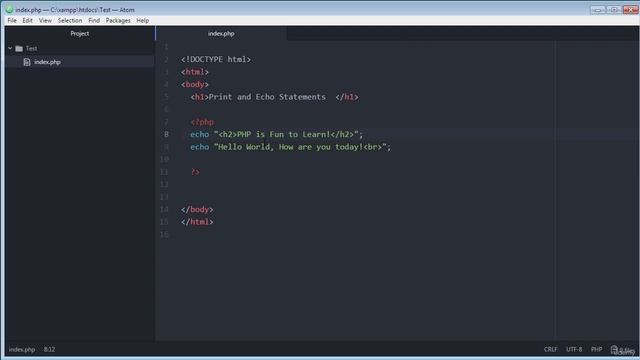The height and width of the screenshot is (360, 640).
Task: Click line number 8 in gutter
Action: [166, 134]
